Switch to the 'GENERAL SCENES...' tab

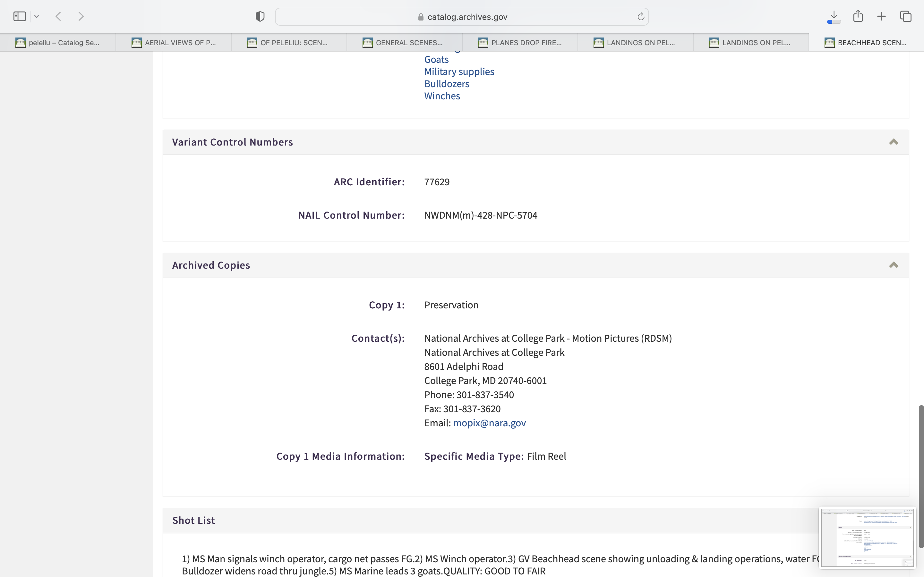[404, 43]
